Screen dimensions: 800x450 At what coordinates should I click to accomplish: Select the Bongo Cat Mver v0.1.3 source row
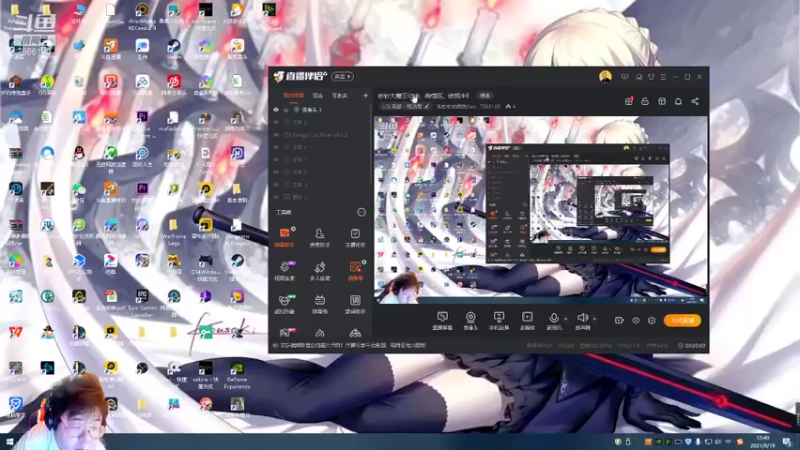[x=320, y=135]
